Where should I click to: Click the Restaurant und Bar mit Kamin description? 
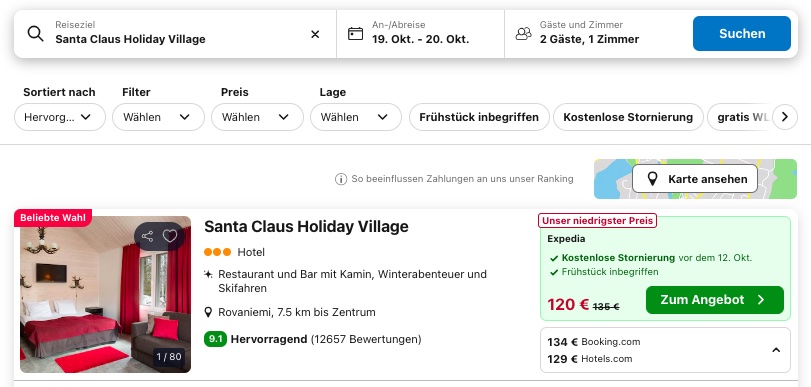click(352, 281)
